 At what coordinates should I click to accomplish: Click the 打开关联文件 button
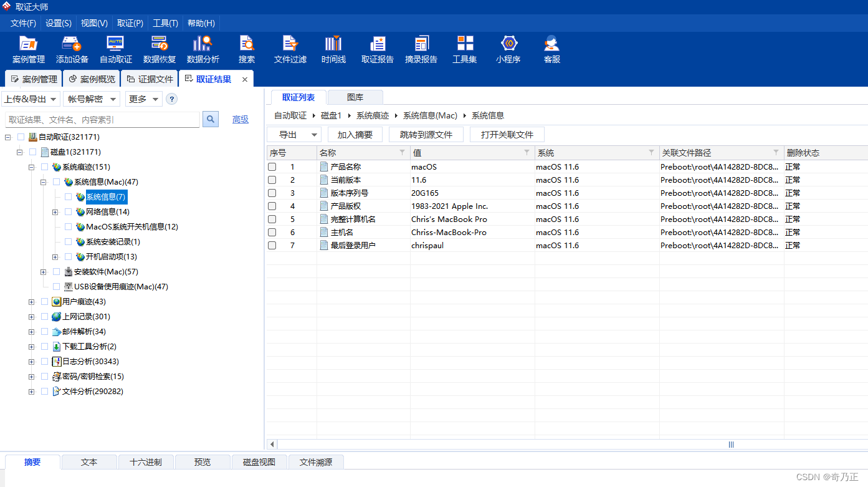point(507,135)
